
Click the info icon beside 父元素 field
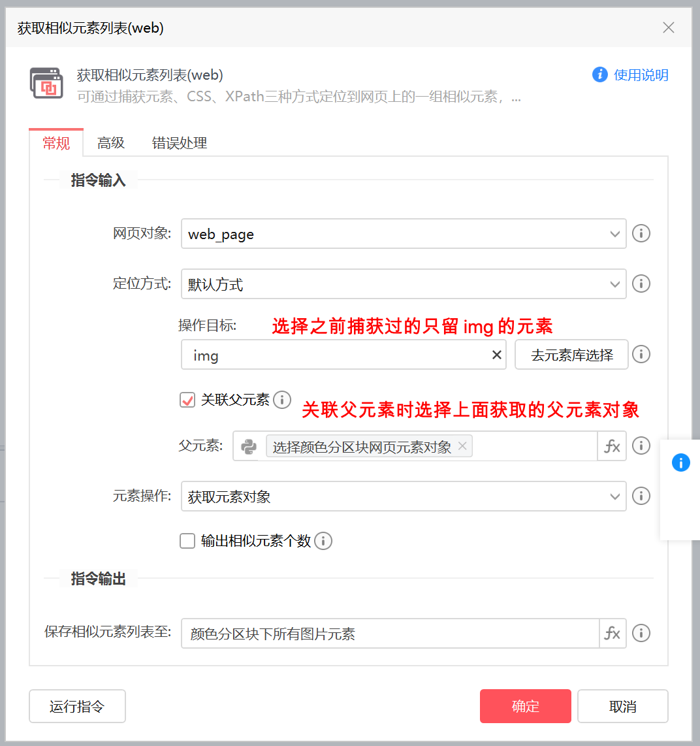point(641,446)
